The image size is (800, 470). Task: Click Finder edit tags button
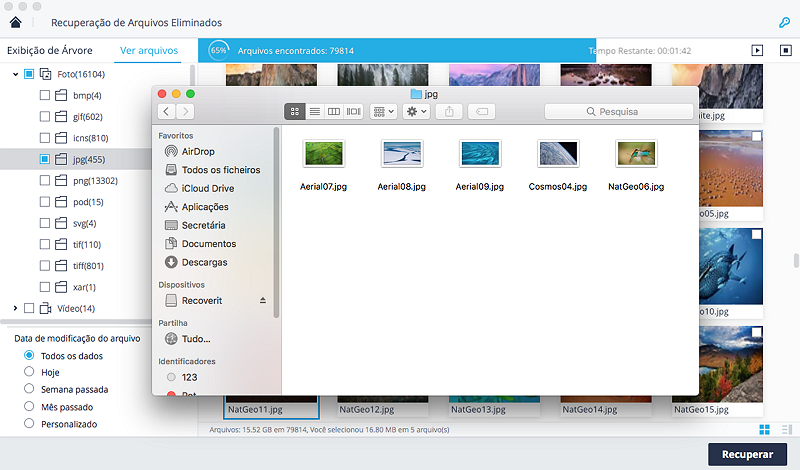pos(482,111)
